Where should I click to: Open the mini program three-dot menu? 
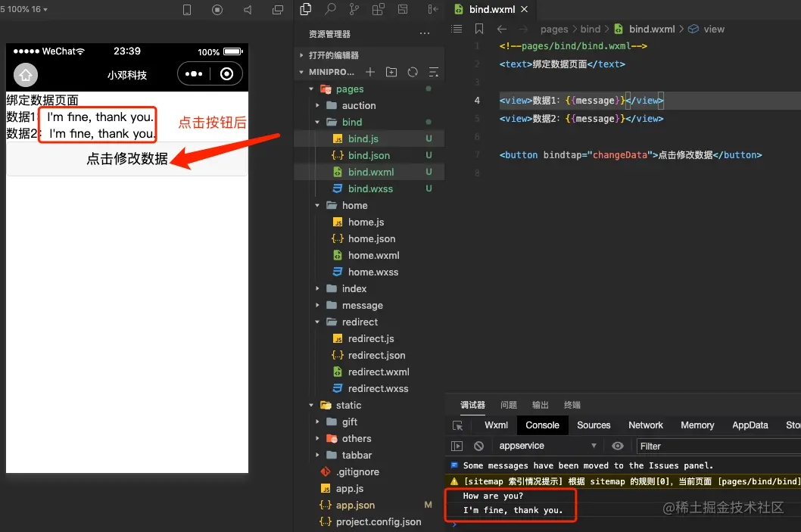coord(194,74)
